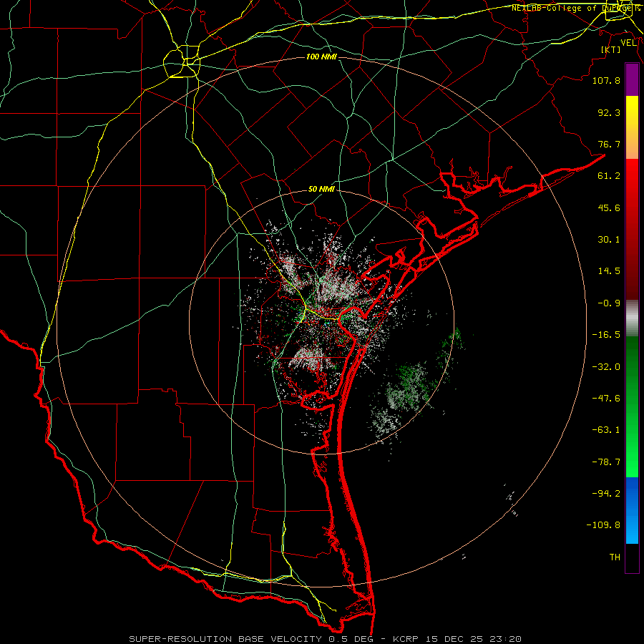Click the 61.2 legend value
644x644 pixels.
pos(609,176)
